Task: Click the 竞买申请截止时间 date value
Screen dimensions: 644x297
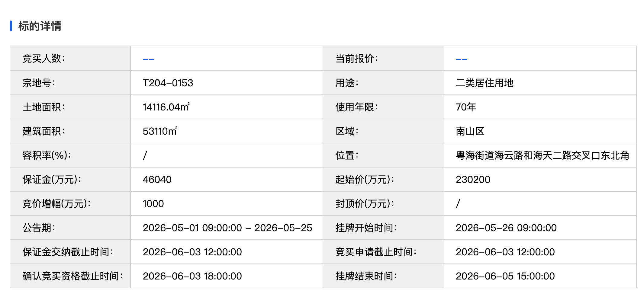Action: (x=505, y=252)
